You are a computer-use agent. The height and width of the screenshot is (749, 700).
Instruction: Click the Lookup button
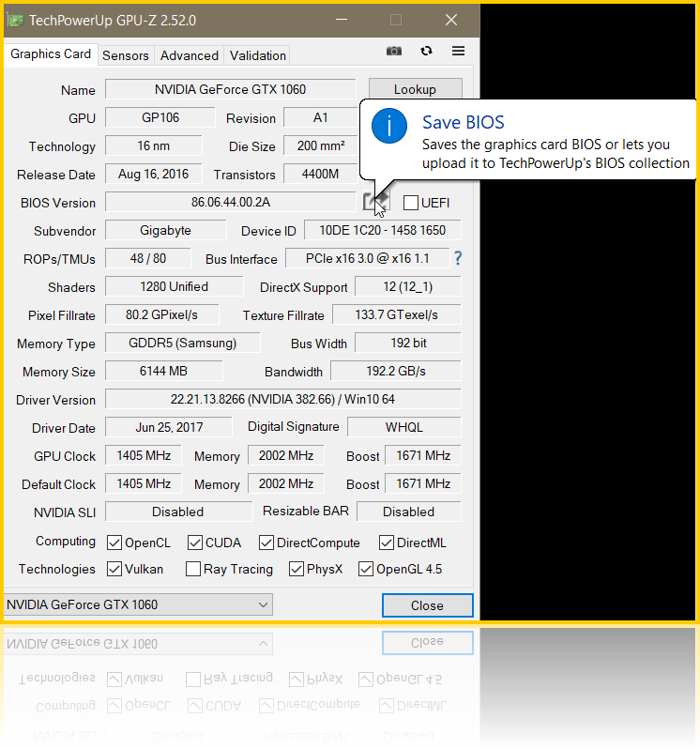[x=415, y=89]
